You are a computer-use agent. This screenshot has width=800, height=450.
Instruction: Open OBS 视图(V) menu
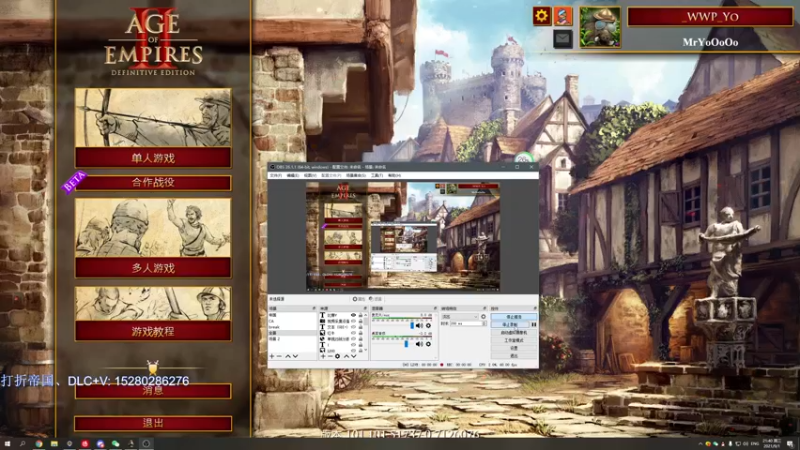pyautogui.click(x=310, y=175)
